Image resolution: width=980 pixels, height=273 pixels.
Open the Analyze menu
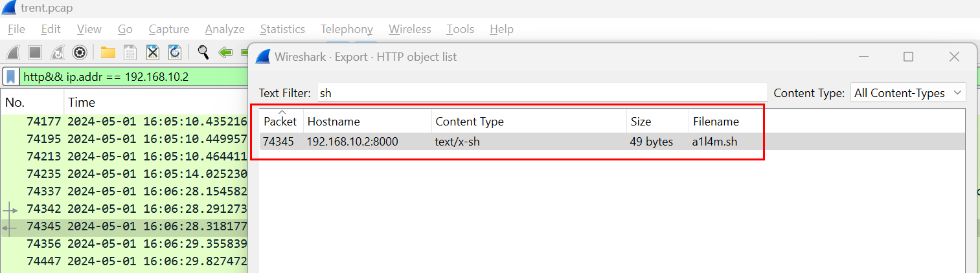tap(225, 29)
